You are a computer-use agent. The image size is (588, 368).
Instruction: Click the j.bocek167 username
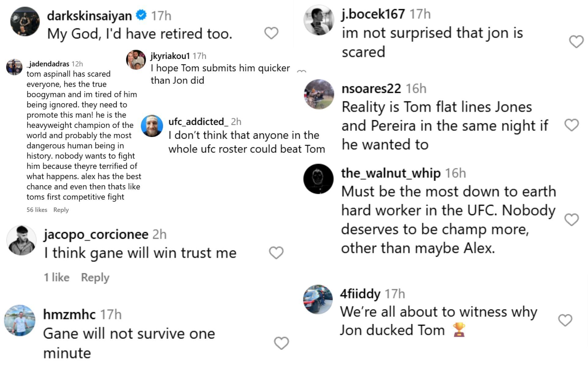click(x=373, y=14)
